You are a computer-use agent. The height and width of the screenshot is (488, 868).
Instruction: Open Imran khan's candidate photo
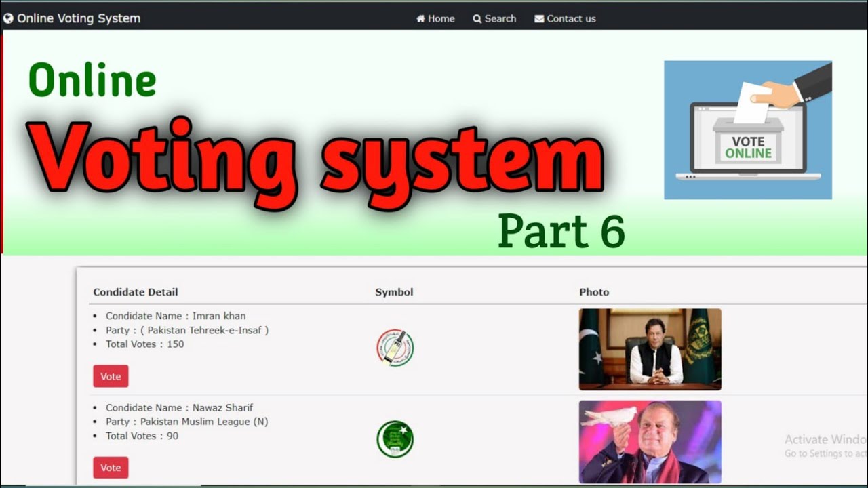tap(650, 350)
